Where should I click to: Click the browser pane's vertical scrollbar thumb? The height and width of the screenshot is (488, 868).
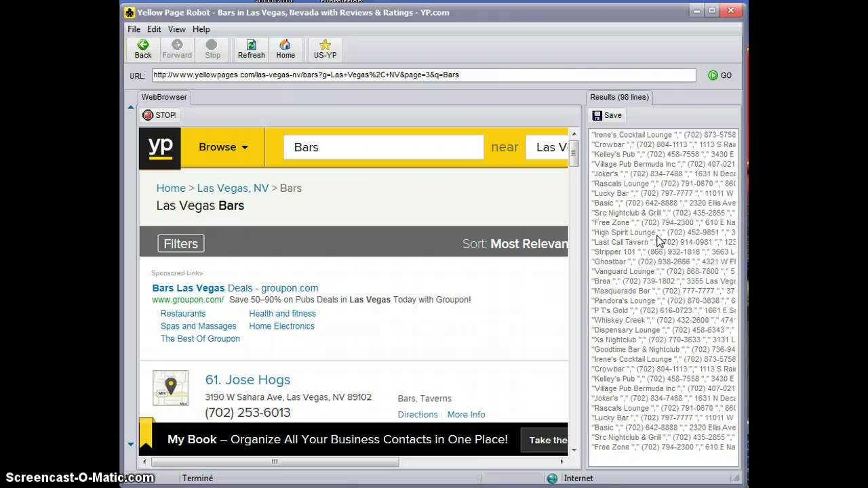tap(574, 152)
